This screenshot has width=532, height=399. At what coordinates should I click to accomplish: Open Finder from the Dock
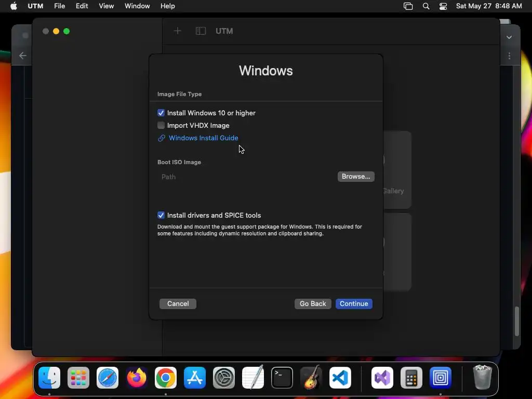[x=49, y=378]
